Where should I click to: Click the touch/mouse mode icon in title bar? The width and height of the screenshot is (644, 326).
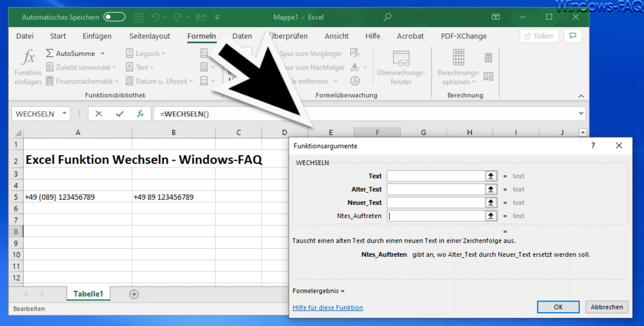(201, 17)
